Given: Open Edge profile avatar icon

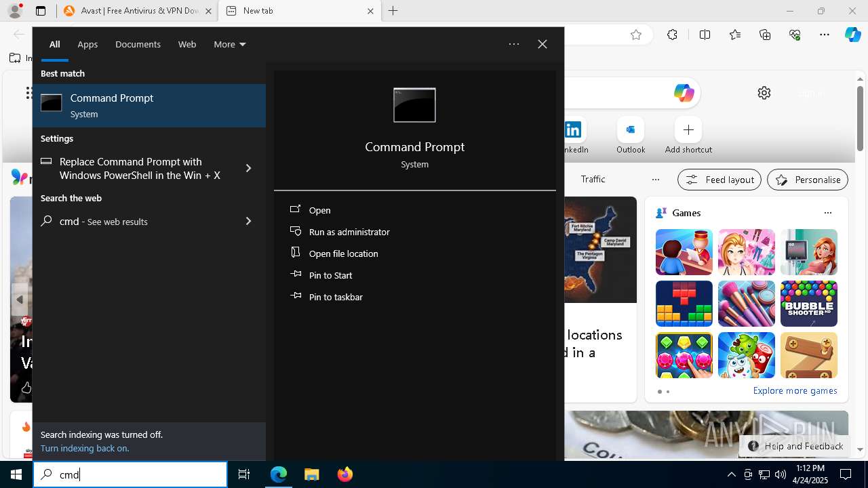Looking at the screenshot, I should tap(15, 11).
